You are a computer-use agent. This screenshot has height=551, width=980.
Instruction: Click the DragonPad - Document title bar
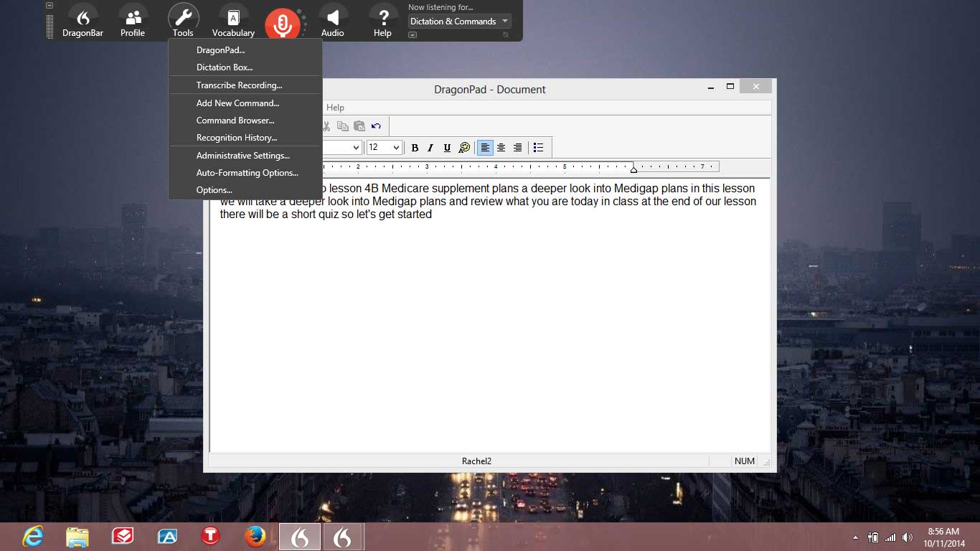point(490,90)
